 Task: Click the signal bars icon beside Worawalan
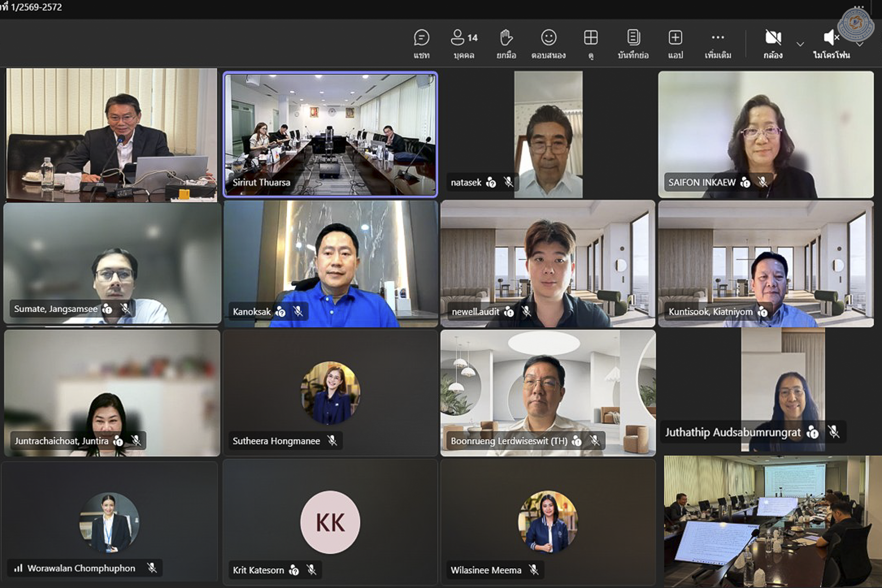coord(18,568)
